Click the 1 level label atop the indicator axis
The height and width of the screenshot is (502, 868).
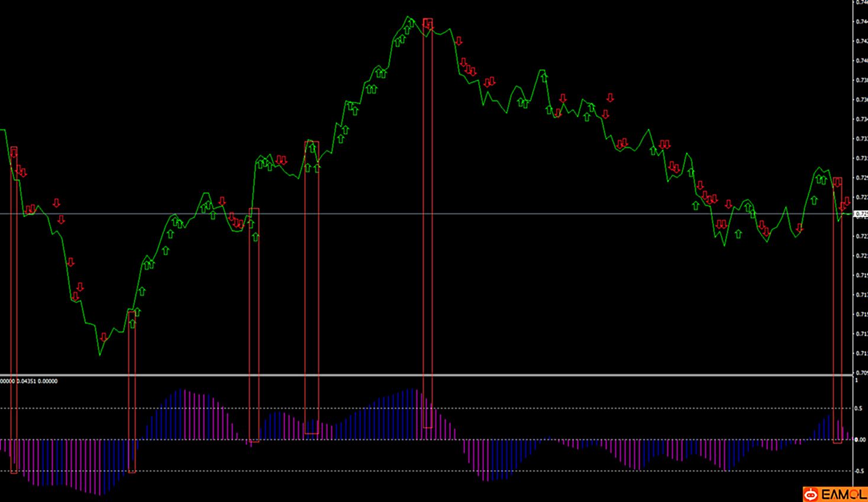click(x=856, y=380)
